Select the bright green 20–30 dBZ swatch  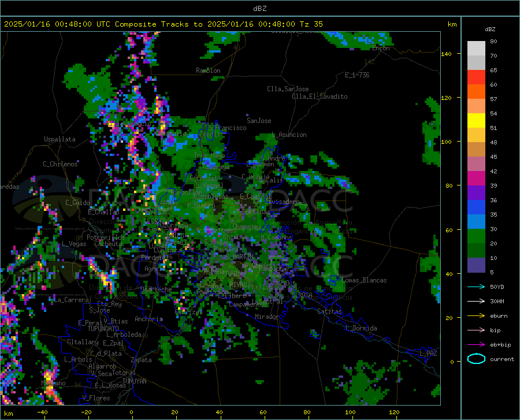476,236
